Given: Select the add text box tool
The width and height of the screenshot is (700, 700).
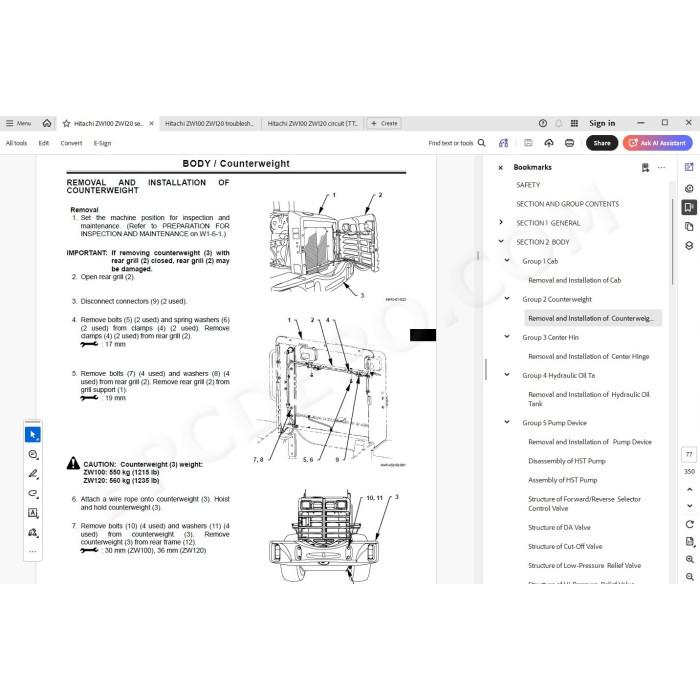Looking at the screenshot, I should click(x=33, y=513).
